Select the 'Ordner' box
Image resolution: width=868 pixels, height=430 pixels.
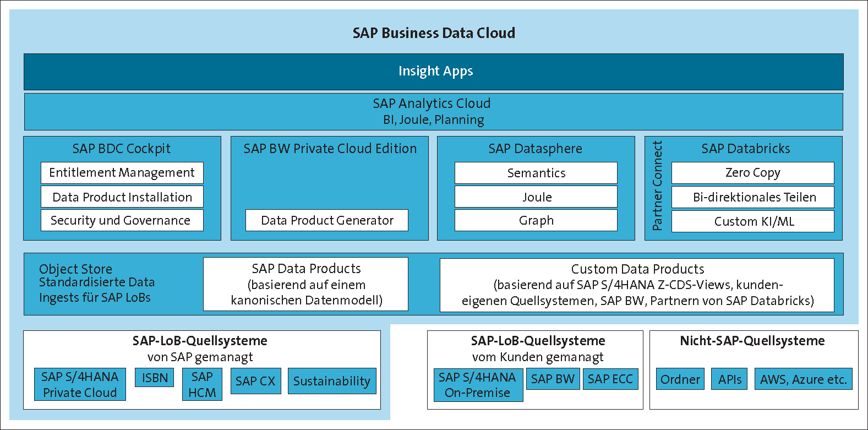point(680,379)
